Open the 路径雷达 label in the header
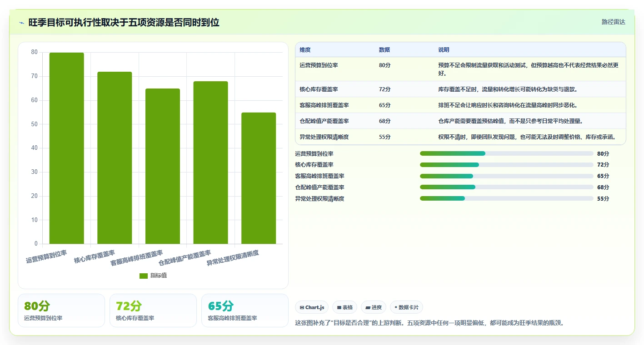 [x=614, y=22]
